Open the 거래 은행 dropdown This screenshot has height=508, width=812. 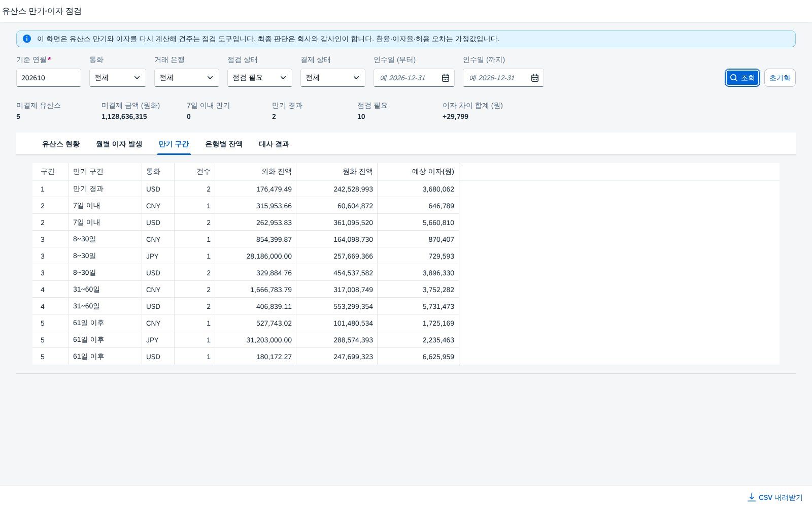187,78
